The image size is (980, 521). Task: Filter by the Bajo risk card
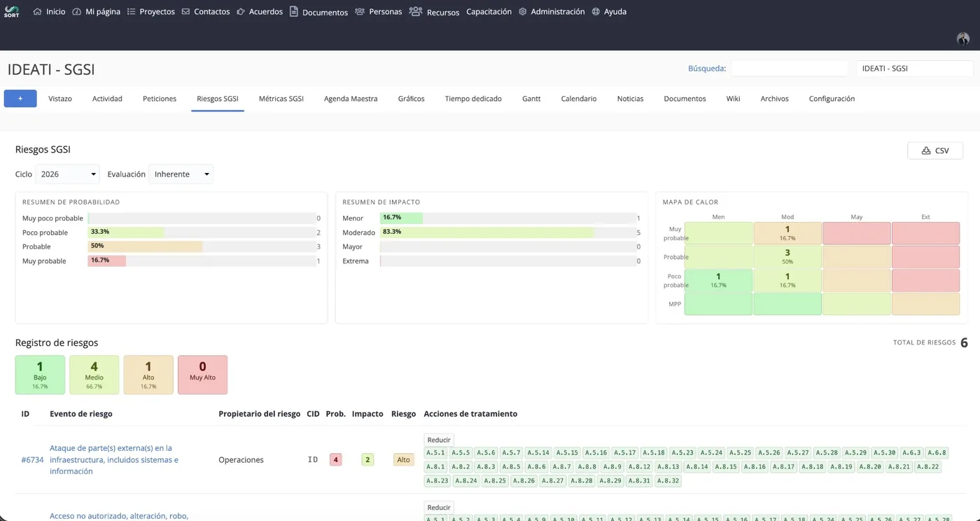pos(40,375)
